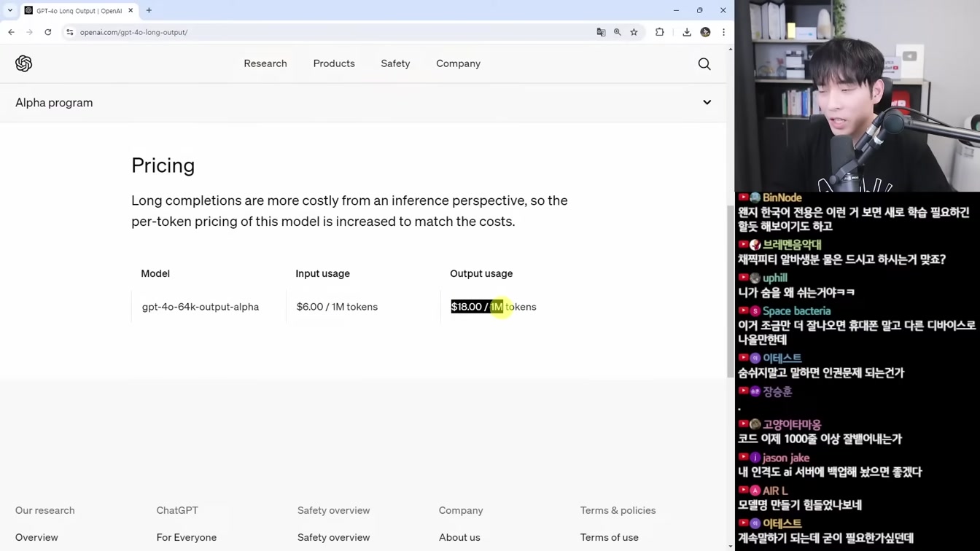
Task: Click the For Everyone footer link
Action: coord(186,537)
